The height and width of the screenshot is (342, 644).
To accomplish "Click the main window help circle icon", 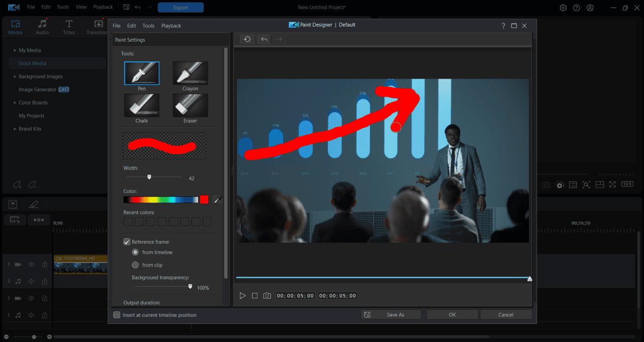I will pos(577,8).
